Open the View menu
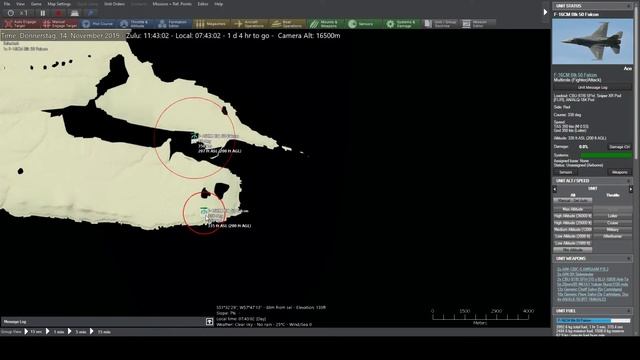Screen dimensions: 640x360 pyautogui.click(x=20, y=4)
